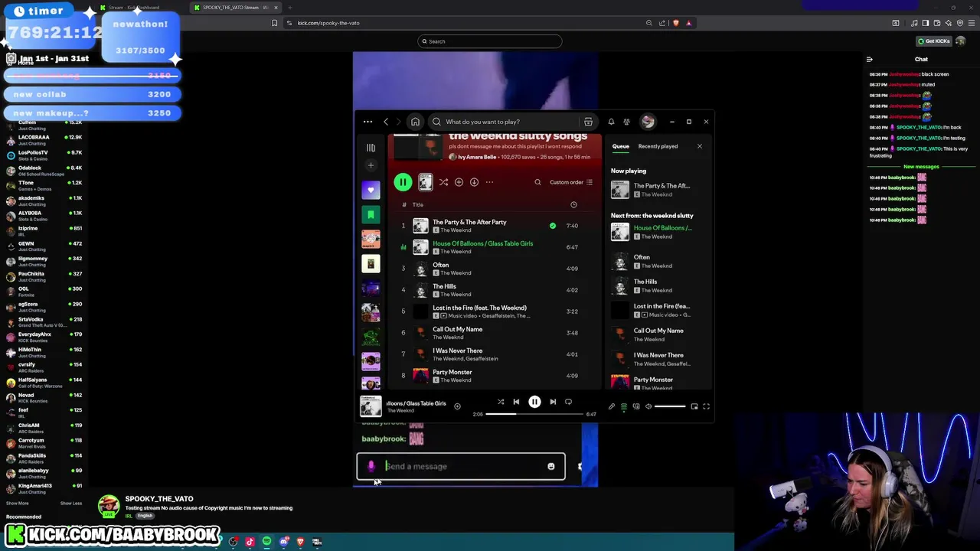Toggle repeat mode in player

pos(568,402)
